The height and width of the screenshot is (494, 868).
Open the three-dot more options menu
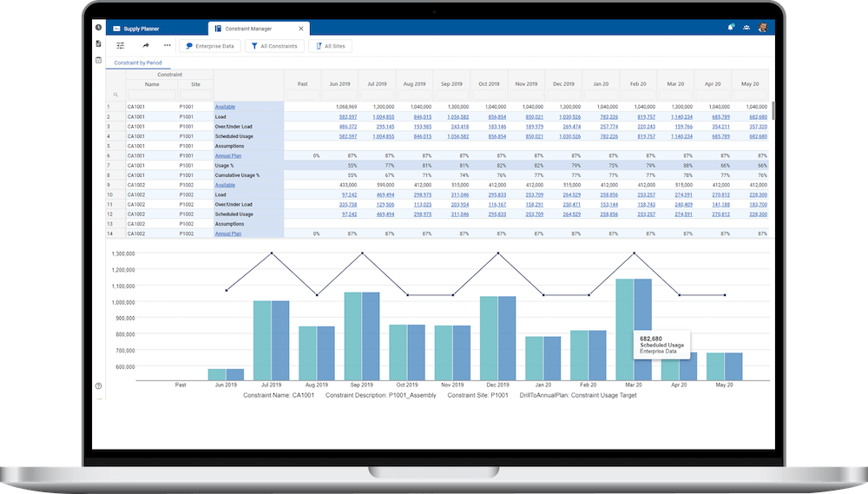167,45
